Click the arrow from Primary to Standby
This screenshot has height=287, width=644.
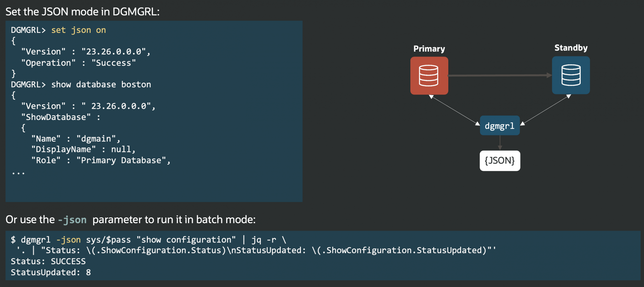[x=499, y=75]
